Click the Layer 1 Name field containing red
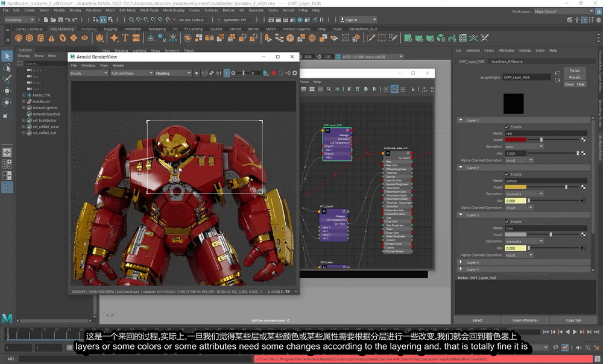Image resolution: width=603 pixels, height=364 pixels. click(x=546, y=133)
